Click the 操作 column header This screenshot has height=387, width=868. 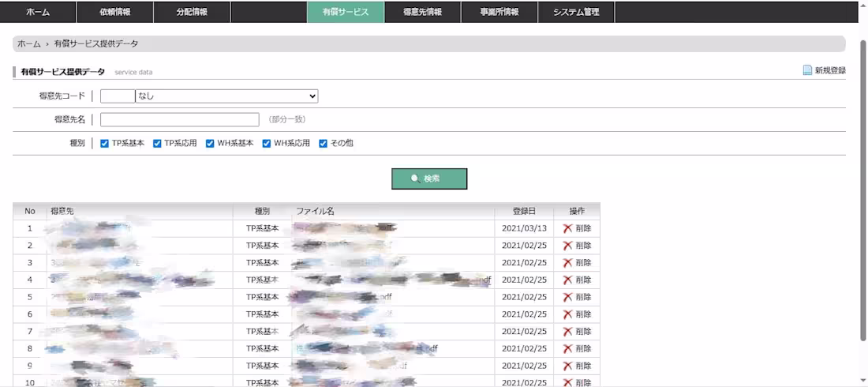[x=577, y=211]
